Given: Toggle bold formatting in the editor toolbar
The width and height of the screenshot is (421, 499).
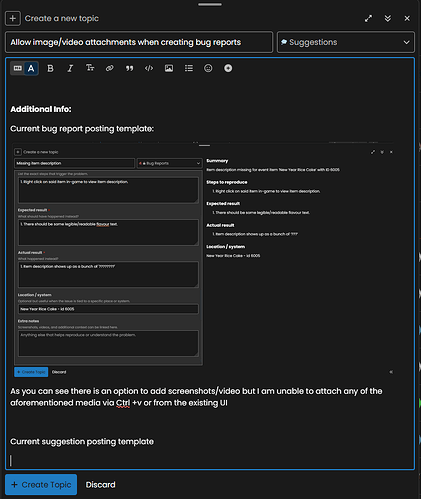Looking at the screenshot, I should click(50, 68).
